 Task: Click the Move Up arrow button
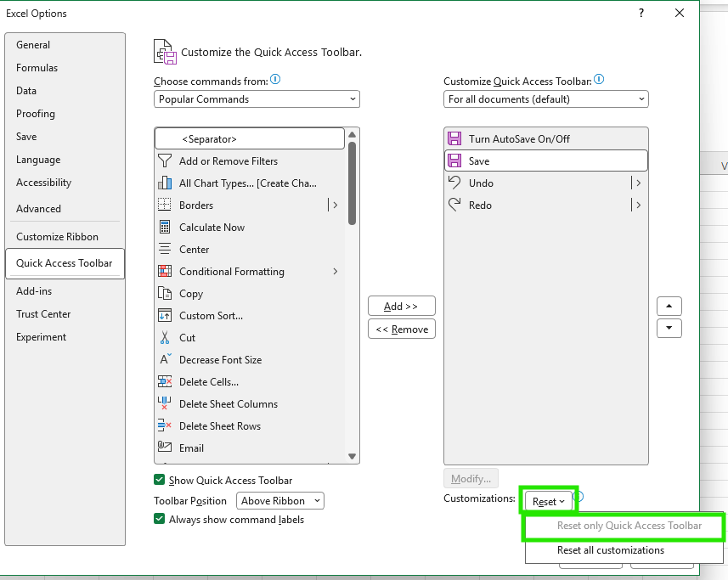pyautogui.click(x=669, y=307)
